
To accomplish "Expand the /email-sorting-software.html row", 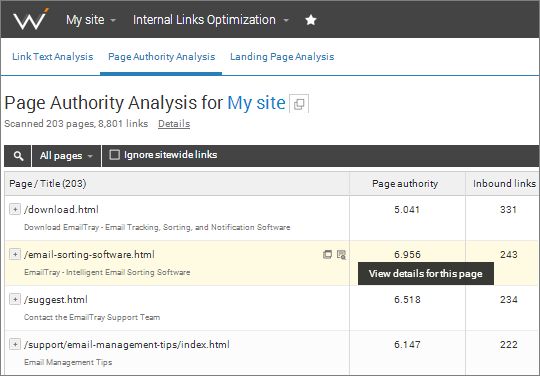I will click(15, 254).
